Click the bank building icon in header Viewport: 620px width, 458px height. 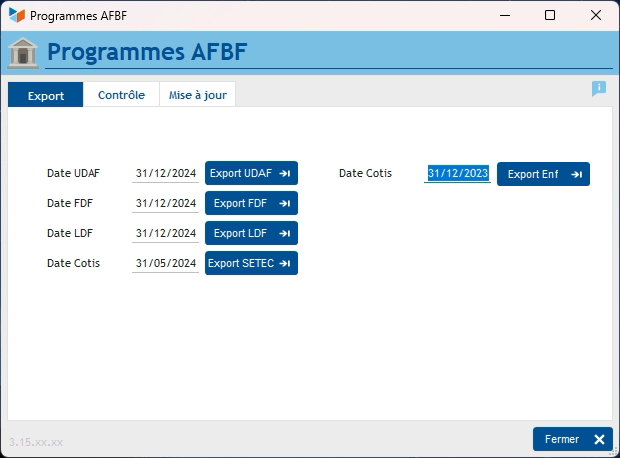pos(23,53)
